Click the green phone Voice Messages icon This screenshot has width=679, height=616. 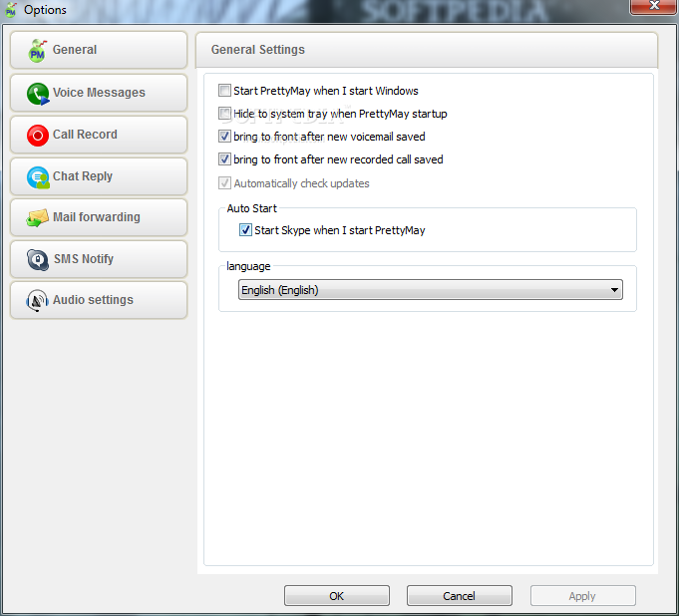click(38, 94)
